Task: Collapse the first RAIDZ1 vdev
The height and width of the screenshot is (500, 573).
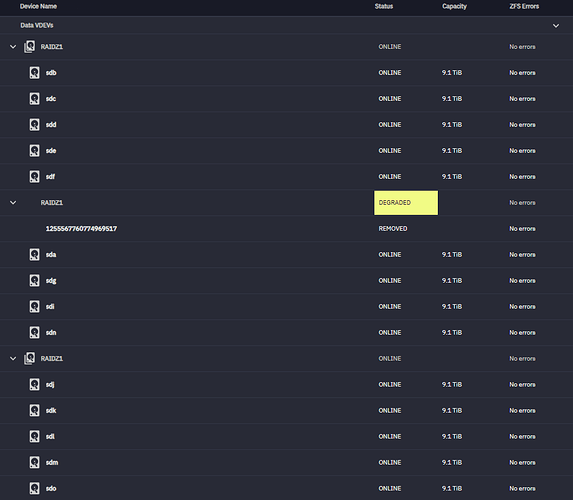Action: 13,47
